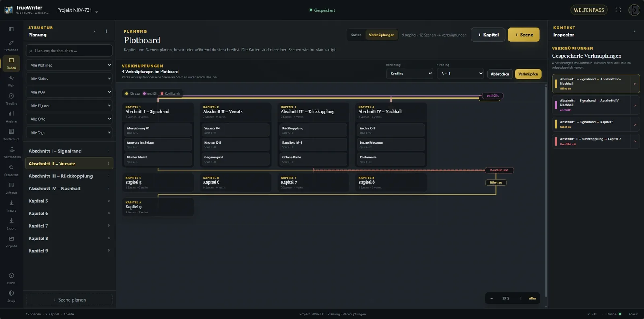Open the Import icon
This screenshot has width=644, height=319.
point(11,206)
